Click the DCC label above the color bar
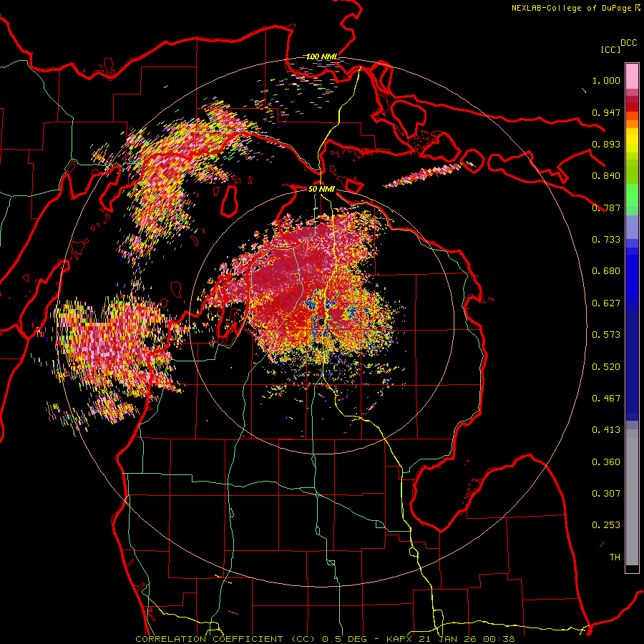 tap(628, 43)
